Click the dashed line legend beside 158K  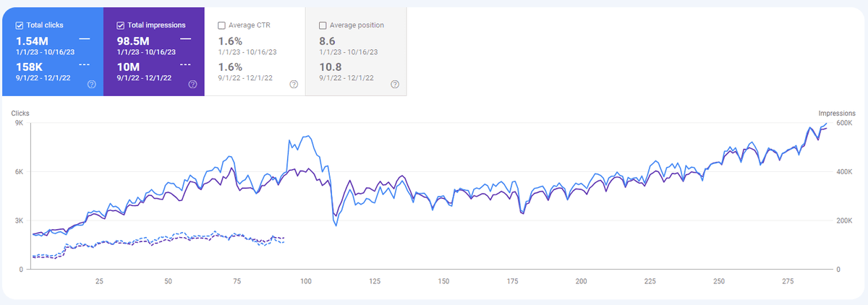tap(85, 65)
